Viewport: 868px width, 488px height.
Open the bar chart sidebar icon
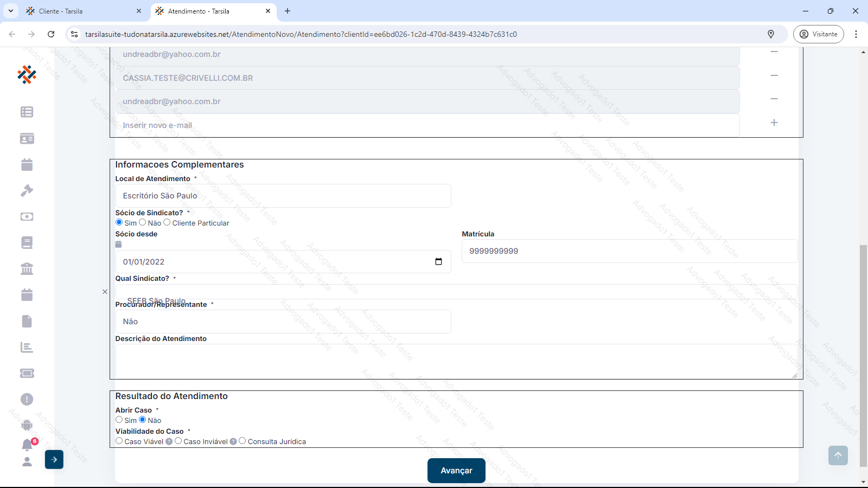tap(27, 347)
